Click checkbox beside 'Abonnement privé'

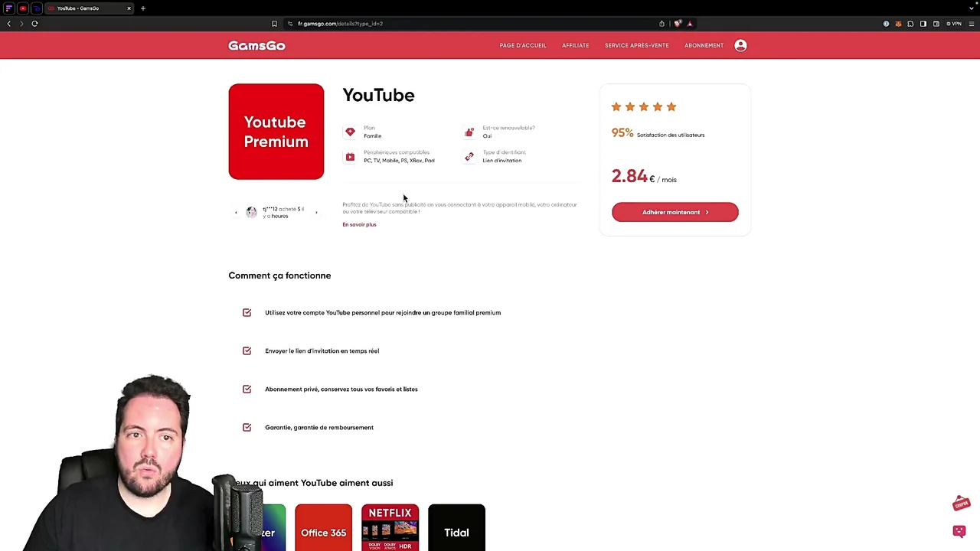click(247, 389)
